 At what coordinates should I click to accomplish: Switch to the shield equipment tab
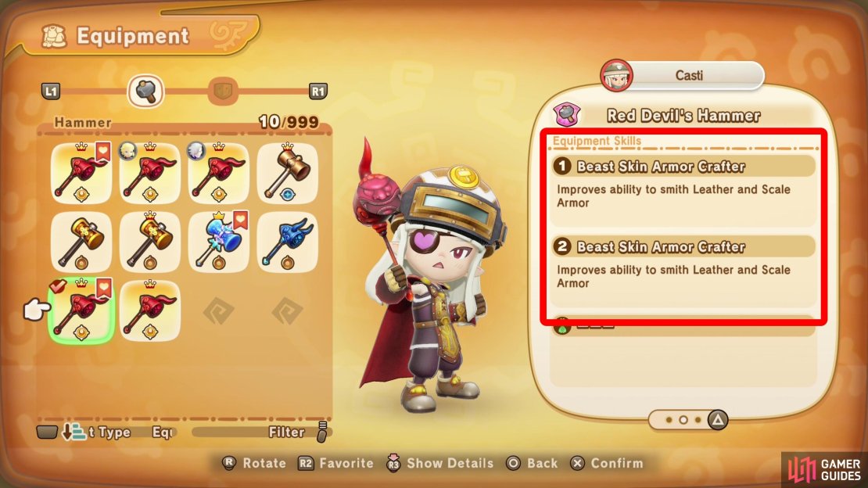(x=223, y=91)
